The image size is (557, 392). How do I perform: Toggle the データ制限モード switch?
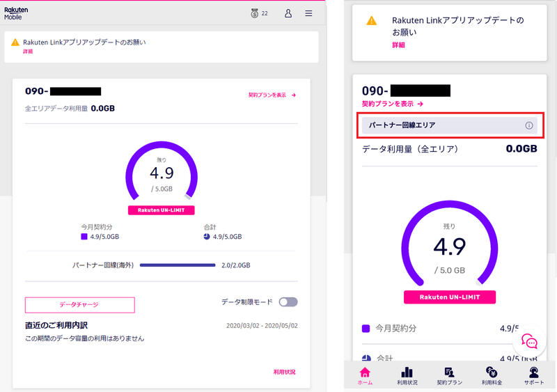288,302
